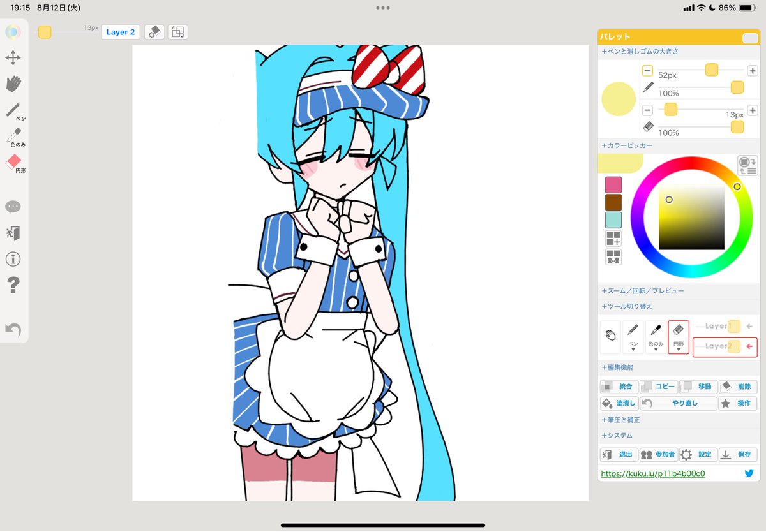Screen dimensions: 766x532
Task: Open Layer 2 selector in top bar
Action: (121, 32)
